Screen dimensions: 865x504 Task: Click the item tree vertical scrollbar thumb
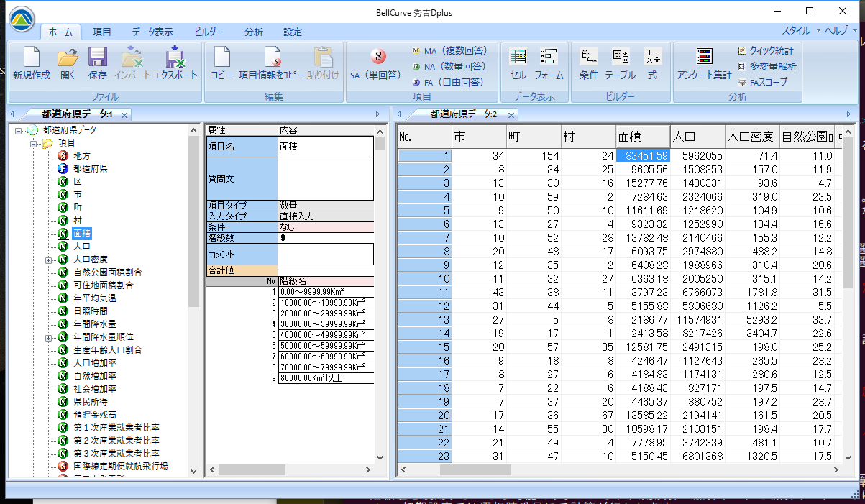[193, 221]
